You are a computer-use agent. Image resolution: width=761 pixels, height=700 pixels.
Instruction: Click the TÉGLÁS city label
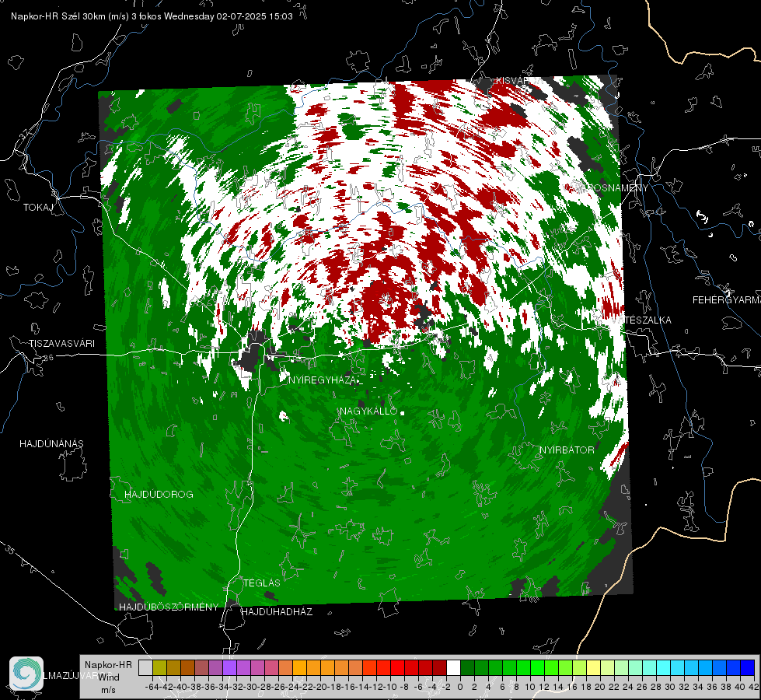(x=262, y=583)
